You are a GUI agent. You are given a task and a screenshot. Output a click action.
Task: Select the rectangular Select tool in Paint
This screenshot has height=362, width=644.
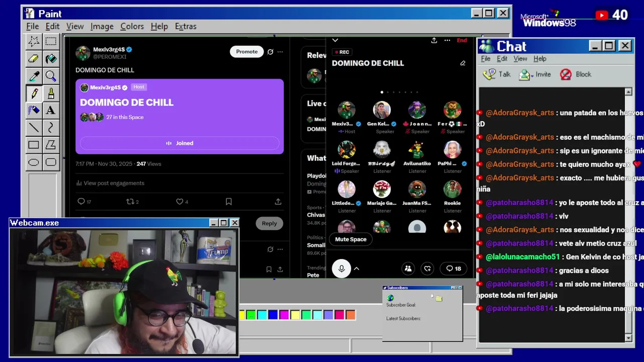51,41
